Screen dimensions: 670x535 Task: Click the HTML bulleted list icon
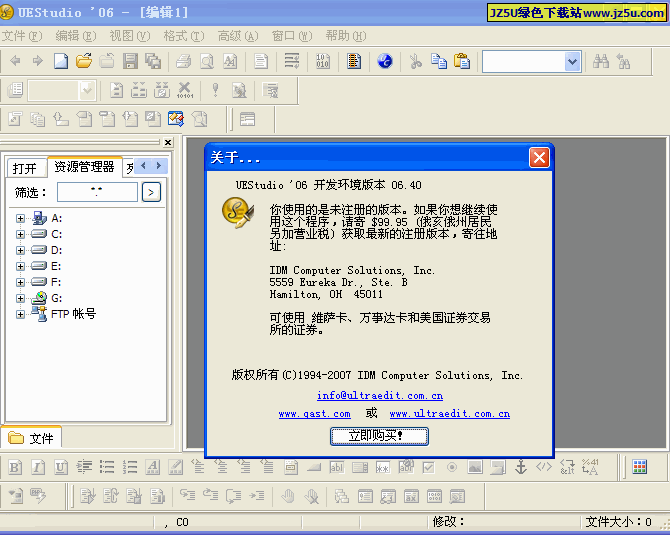[x=107, y=467]
